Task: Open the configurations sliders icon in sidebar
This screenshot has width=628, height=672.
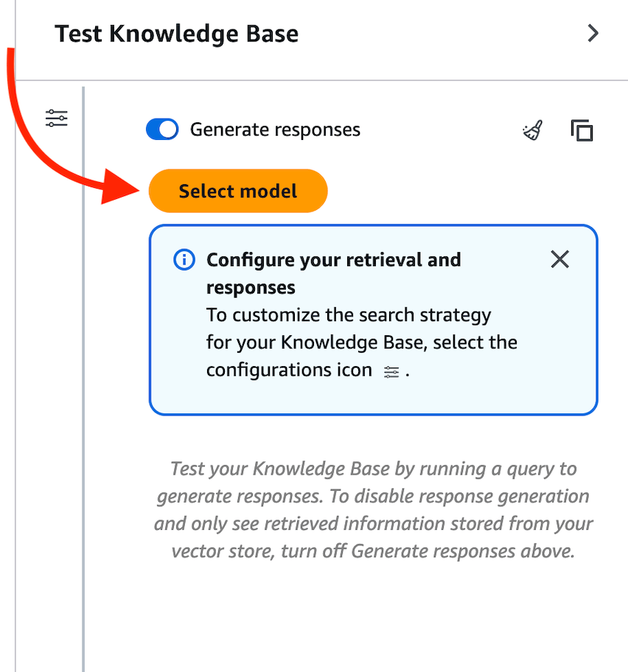Action: [x=56, y=118]
